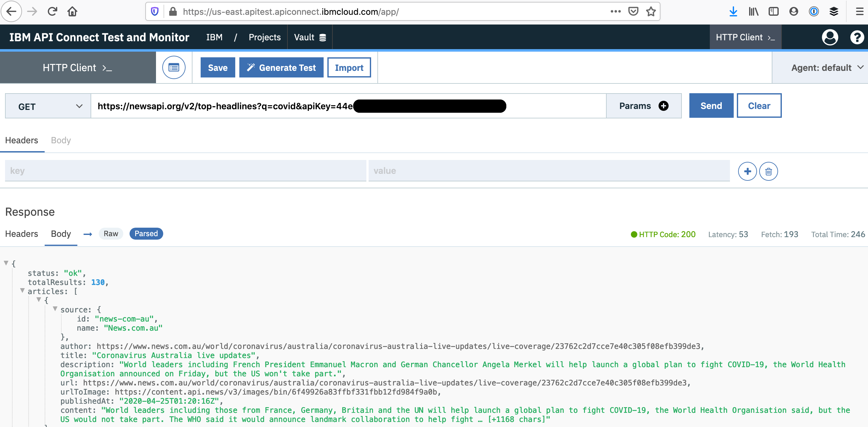Open the GET method dropdown
This screenshot has height=427, width=868.
tap(47, 106)
